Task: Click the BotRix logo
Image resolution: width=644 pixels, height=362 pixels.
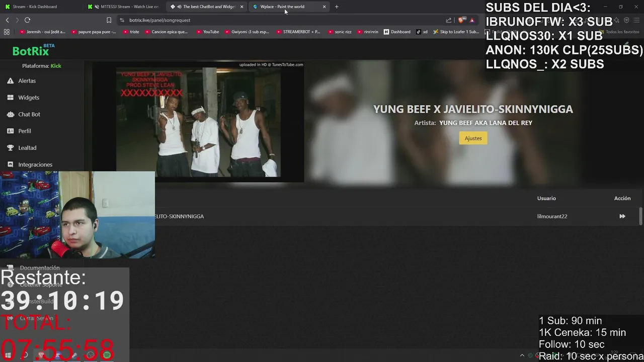Action: pos(33,50)
